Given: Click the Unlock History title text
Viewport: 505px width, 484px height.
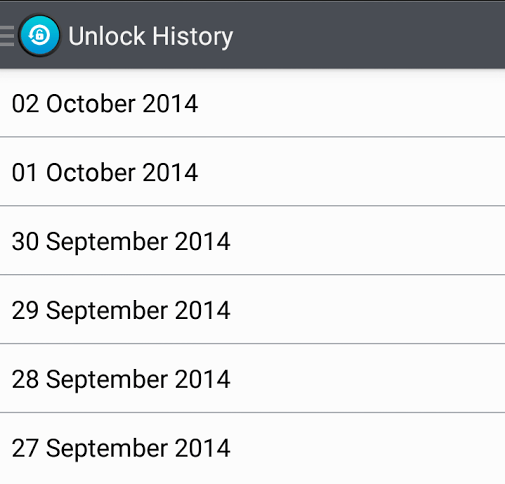Looking at the screenshot, I should click(151, 36).
